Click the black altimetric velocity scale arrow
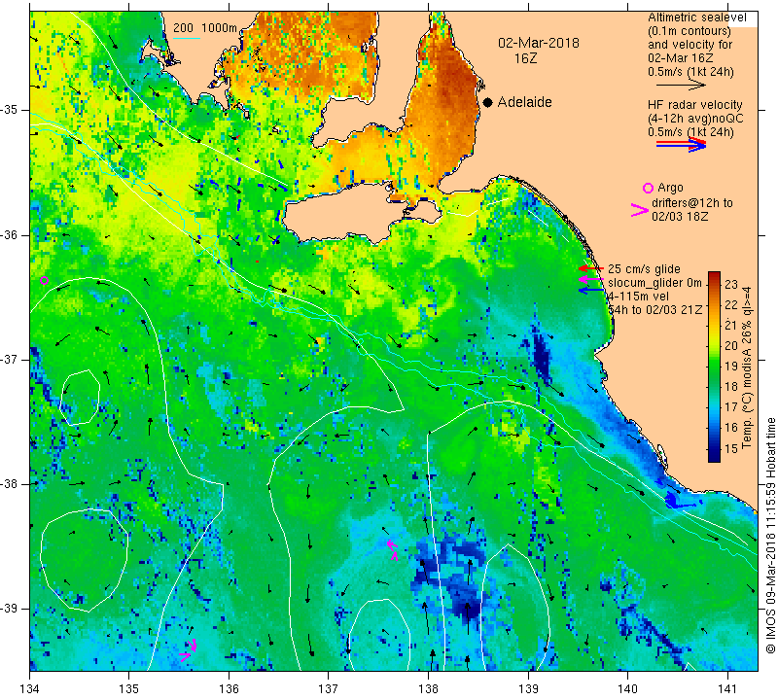This screenshot has height=700, width=778. pos(681,85)
